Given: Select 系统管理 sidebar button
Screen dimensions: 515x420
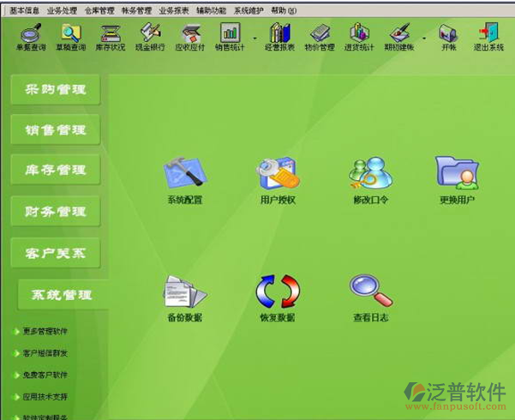Looking at the screenshot, I should click(x=63, y=295).
